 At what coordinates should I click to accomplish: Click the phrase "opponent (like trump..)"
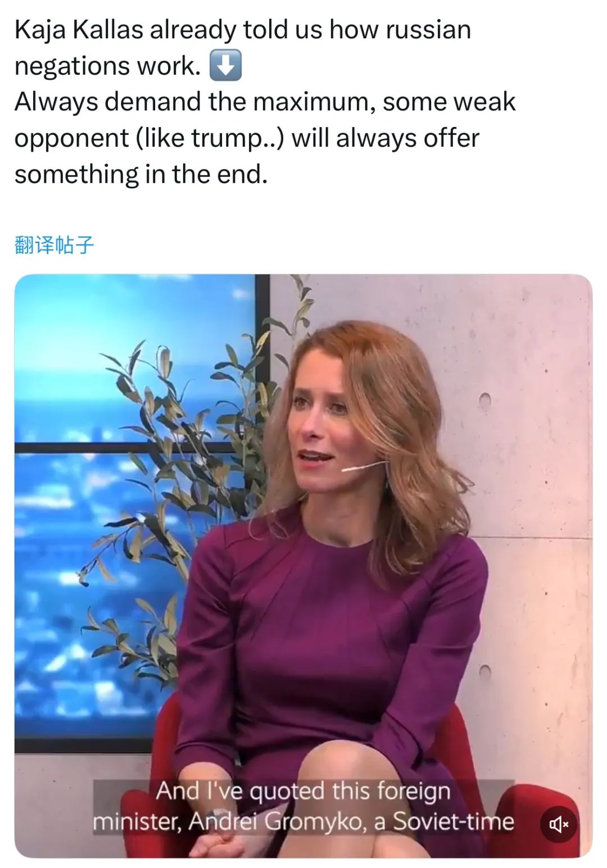pos(150,138)
